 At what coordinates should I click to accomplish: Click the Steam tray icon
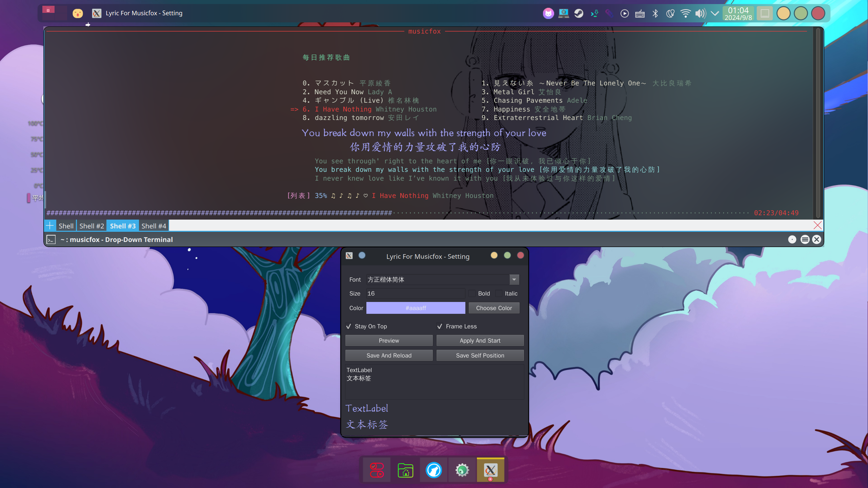579,13
